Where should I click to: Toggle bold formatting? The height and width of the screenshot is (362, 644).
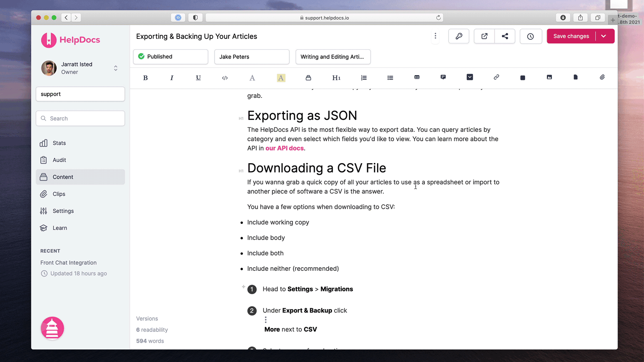(x=145, y=78)
